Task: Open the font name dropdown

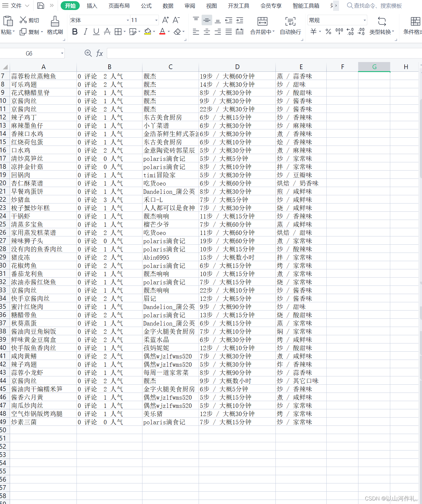Action: tap(128, 20)
